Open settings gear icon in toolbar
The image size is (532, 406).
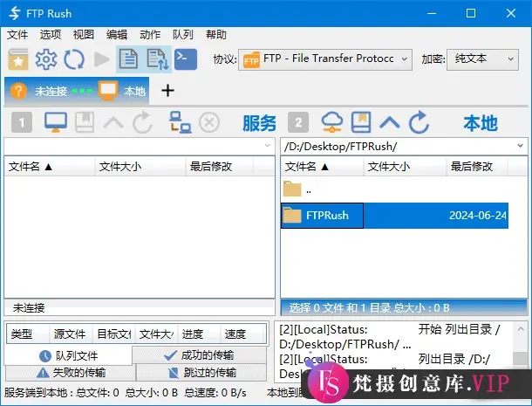click(46, 59)
